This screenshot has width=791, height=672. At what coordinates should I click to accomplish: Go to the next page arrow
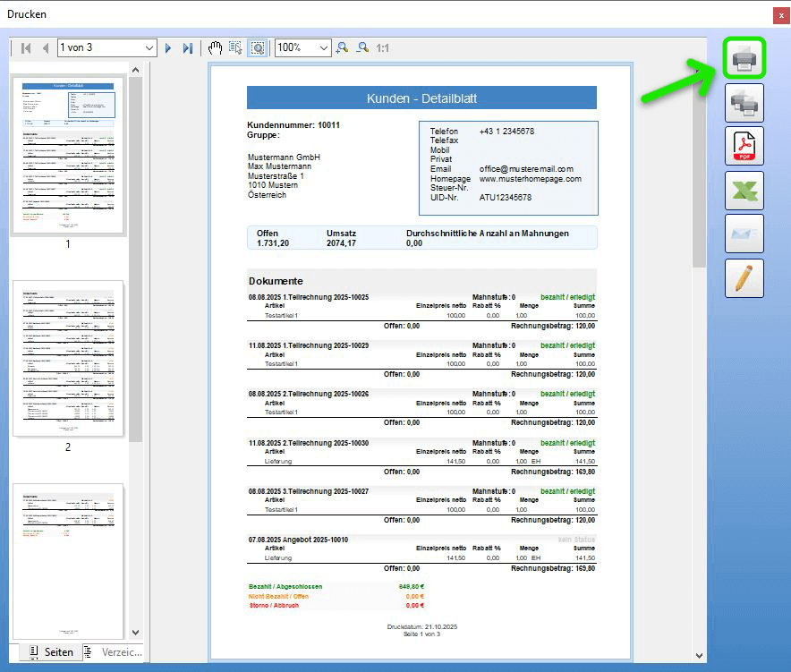[168, 47]
